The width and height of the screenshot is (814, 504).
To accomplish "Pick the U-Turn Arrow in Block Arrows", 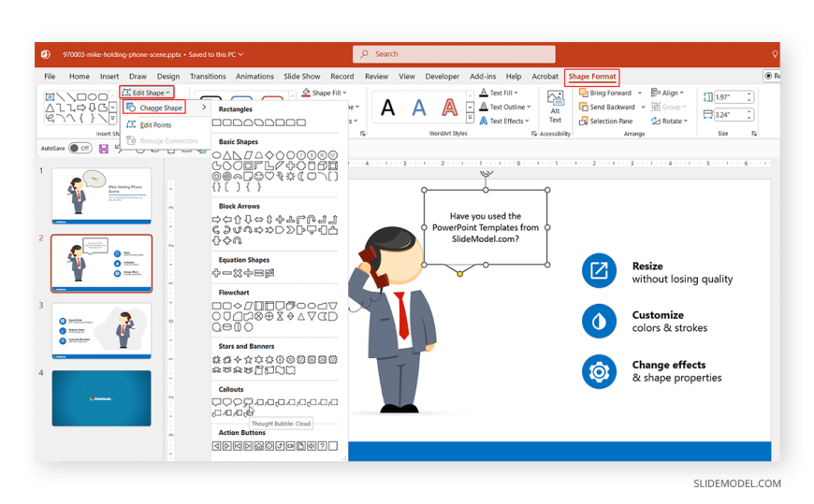I will (x=312, y=219).
